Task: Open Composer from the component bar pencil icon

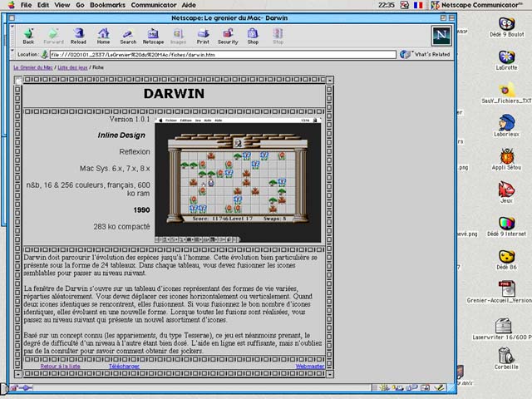Action: tap(439, 387)
